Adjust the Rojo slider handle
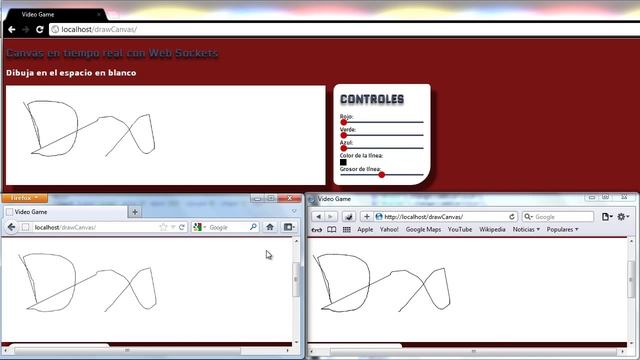This screenshot has height=360, width=640. [x=344, y=122]
